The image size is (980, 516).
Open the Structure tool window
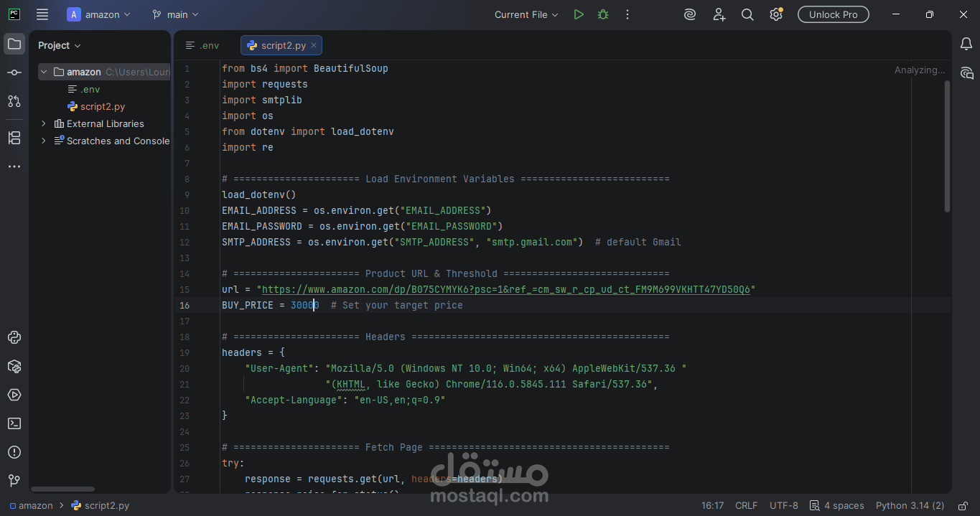14,138
